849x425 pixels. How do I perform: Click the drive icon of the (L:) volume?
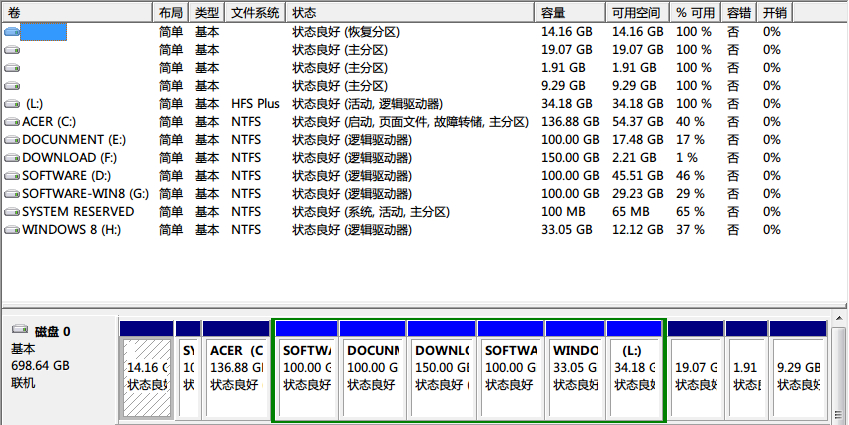(x=12, y=104)
